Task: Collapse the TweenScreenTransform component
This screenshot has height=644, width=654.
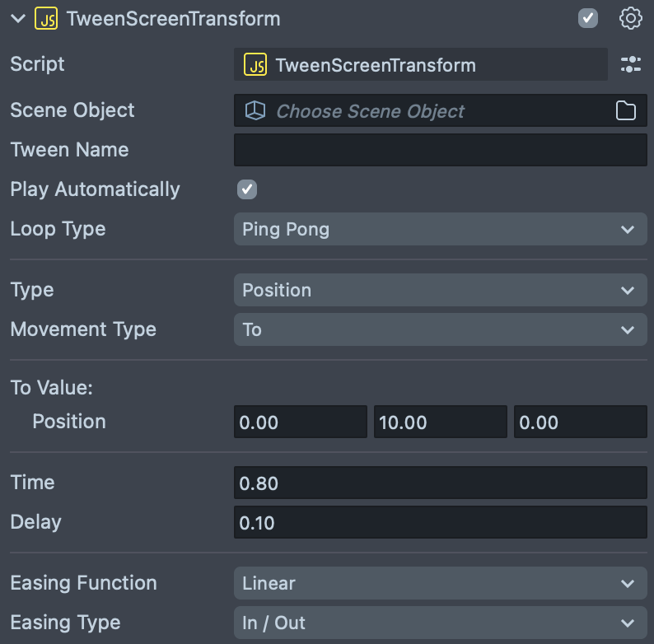Action: pos(18,19)
